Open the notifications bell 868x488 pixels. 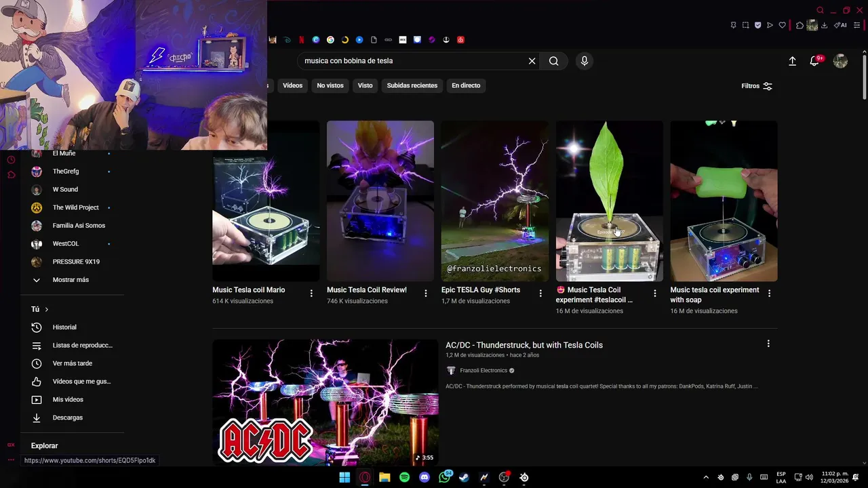pos(814,61)
